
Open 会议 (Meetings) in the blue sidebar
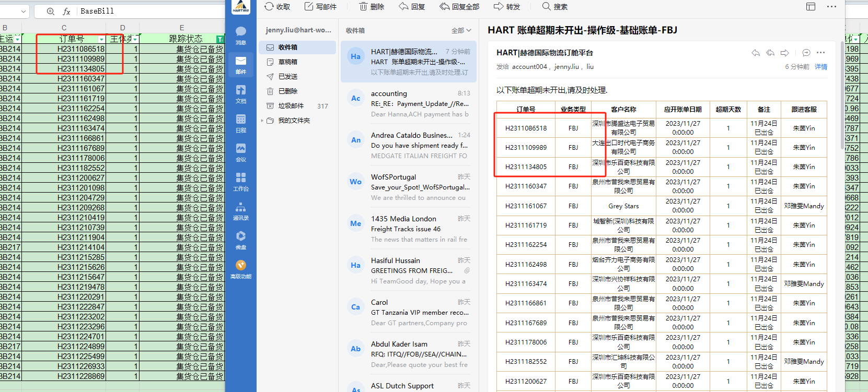tap(240, 152)
